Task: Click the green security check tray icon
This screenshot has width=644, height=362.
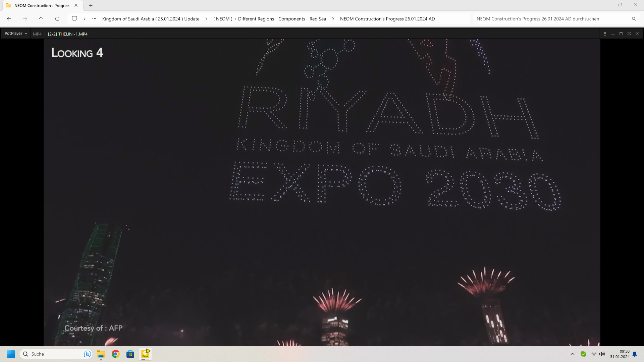Action: [583, 354]
